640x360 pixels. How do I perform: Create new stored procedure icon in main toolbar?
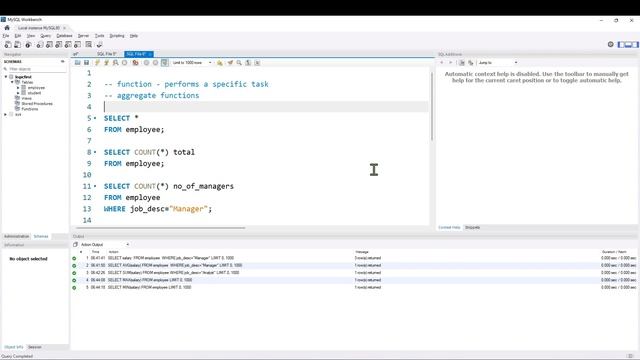pos(68,44)
